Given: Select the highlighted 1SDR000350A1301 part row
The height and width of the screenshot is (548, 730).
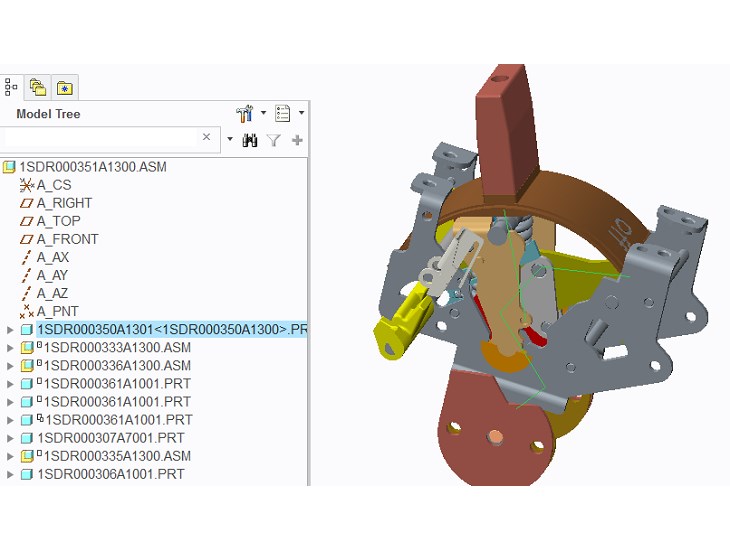Looking at the screenshot, I should point(171,329).
